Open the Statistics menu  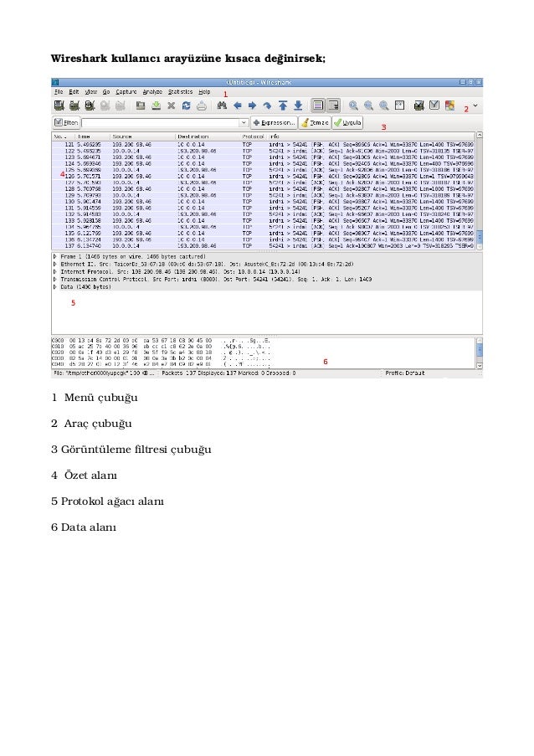[x=180, y=91]
